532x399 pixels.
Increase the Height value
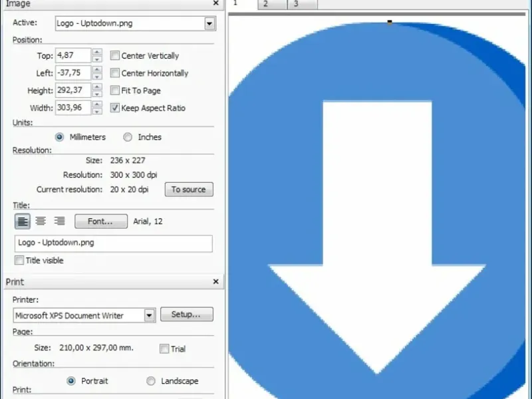[x=97, y=87]
